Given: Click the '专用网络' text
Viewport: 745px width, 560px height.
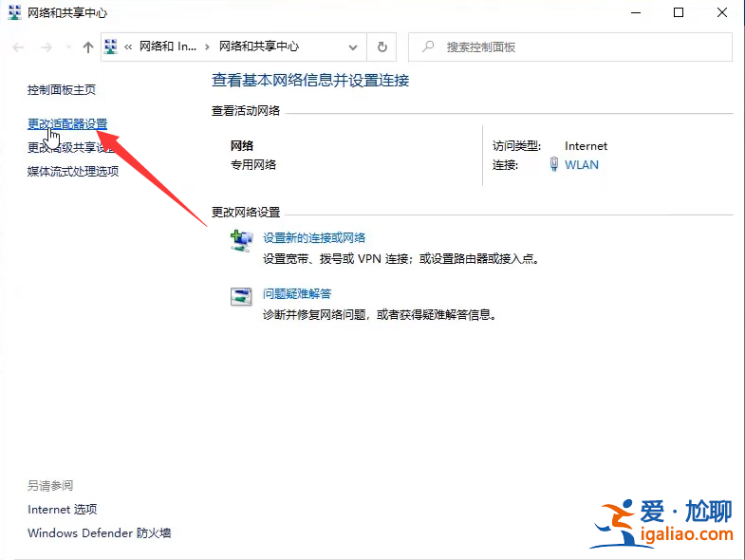Looking at the screenshot, I should point(253,165).
